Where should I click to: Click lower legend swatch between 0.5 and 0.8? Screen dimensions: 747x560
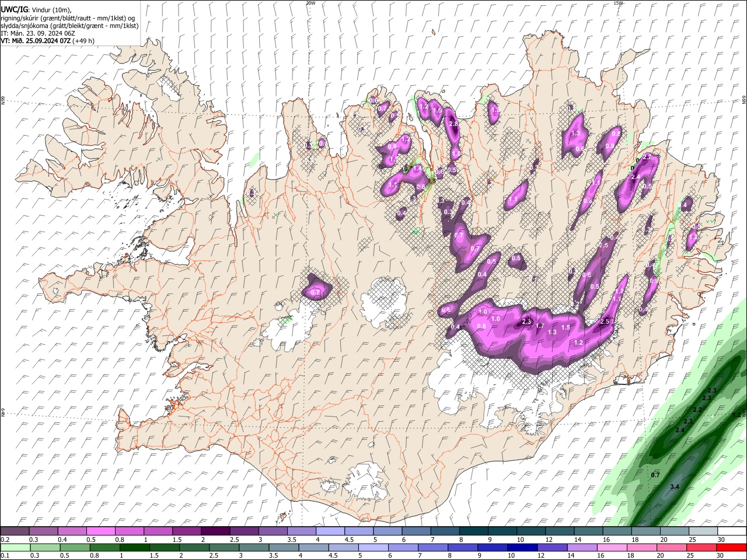tap(76, 547)
